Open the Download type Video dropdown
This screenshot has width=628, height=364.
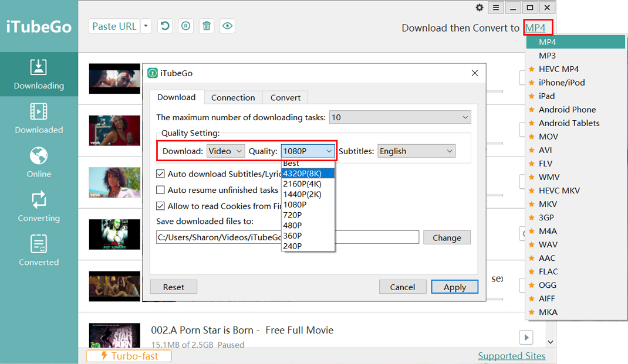click(225, 151)
